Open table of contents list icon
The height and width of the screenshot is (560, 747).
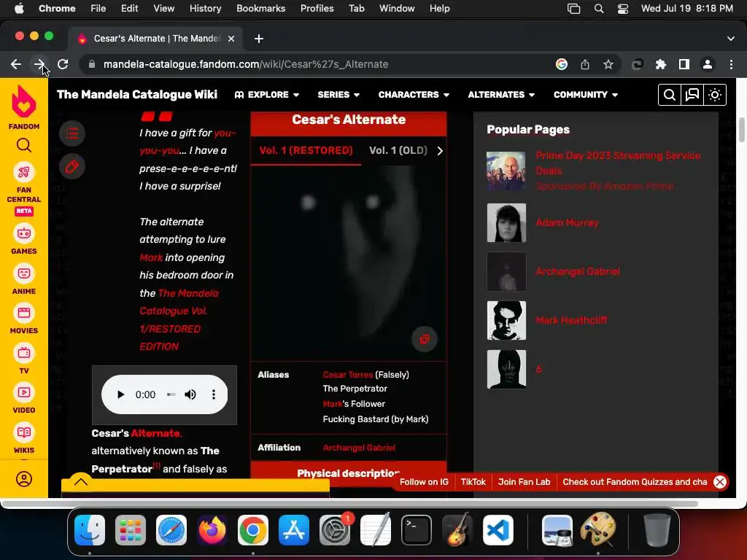point(72,133)
